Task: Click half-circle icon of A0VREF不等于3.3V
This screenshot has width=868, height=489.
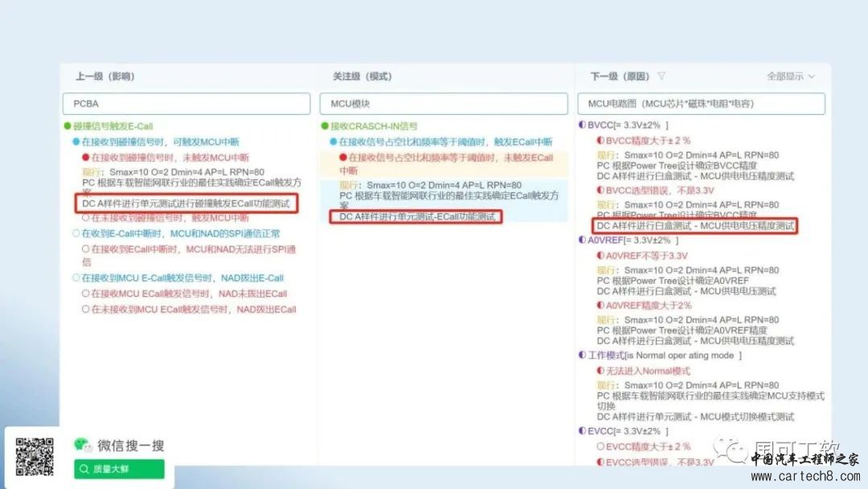Action: pos(600,256)
